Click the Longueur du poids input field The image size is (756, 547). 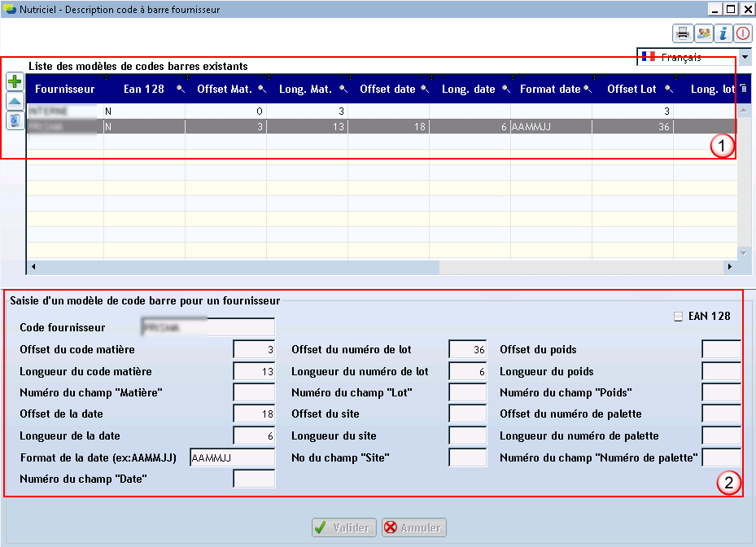[721, 371]
